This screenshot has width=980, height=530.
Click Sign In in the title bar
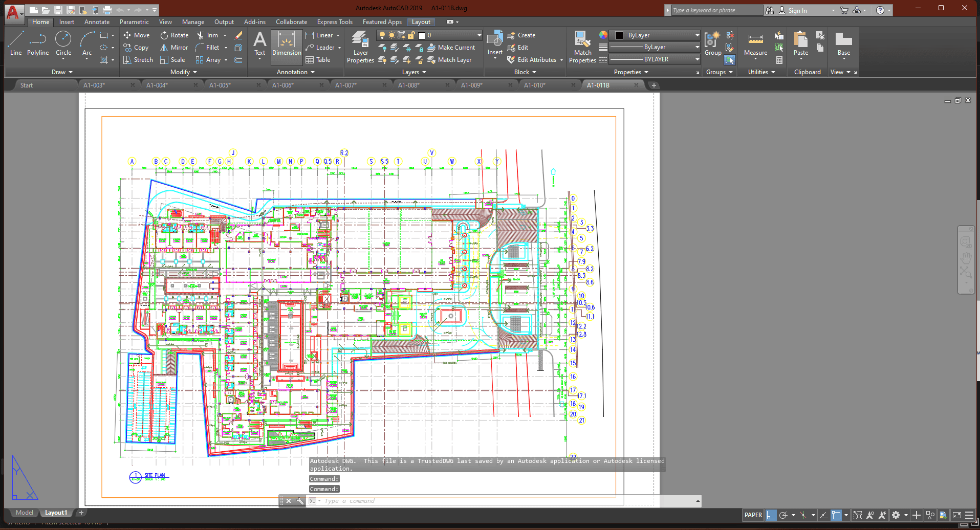tap(797, 10)
